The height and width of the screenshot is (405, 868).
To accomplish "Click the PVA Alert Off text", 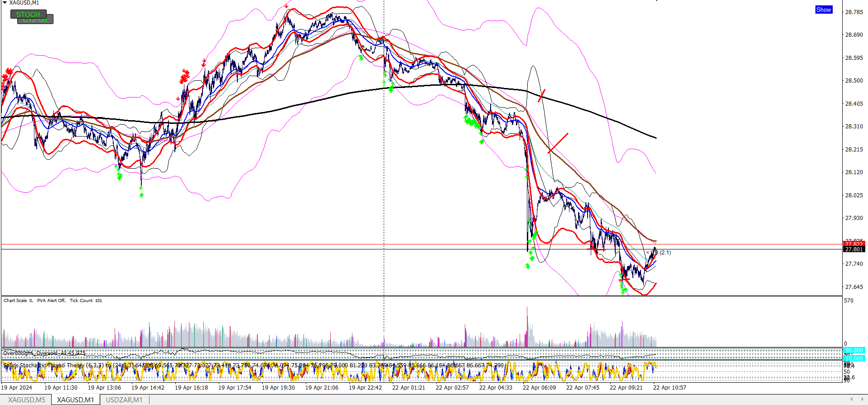I will tap(51, 300).
